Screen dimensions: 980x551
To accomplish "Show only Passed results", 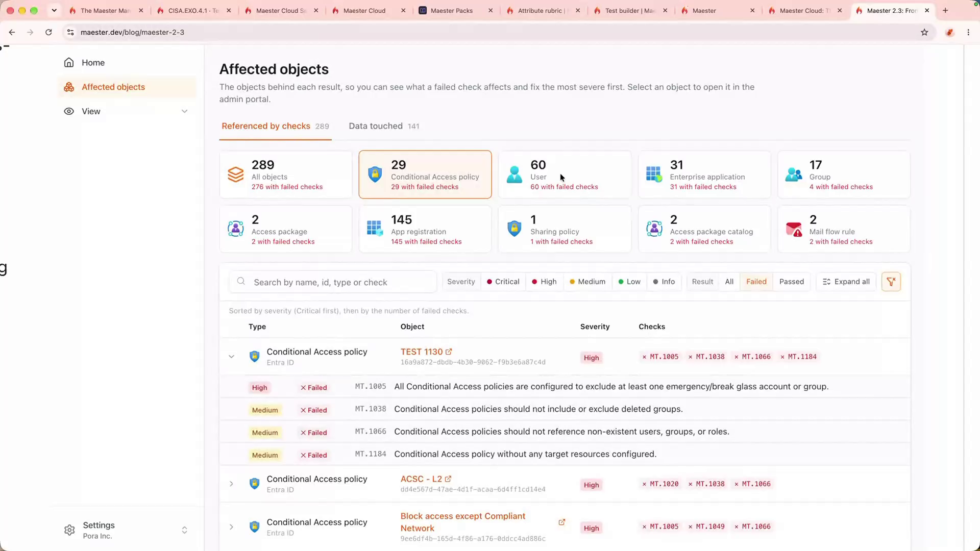I will point(791,282).
